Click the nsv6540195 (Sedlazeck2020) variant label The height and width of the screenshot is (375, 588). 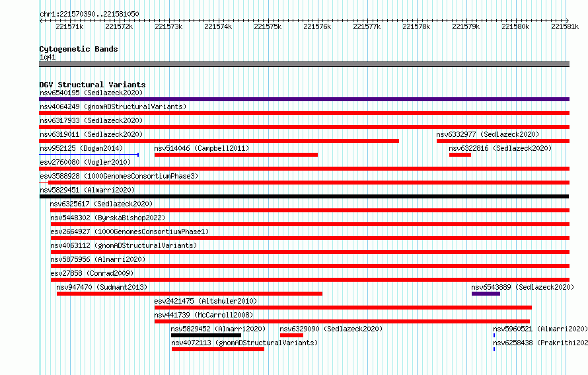tap(91, 93)
